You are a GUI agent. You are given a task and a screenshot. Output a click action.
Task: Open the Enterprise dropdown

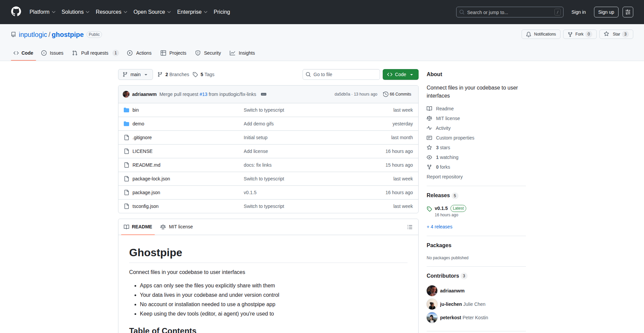point(192,12)
